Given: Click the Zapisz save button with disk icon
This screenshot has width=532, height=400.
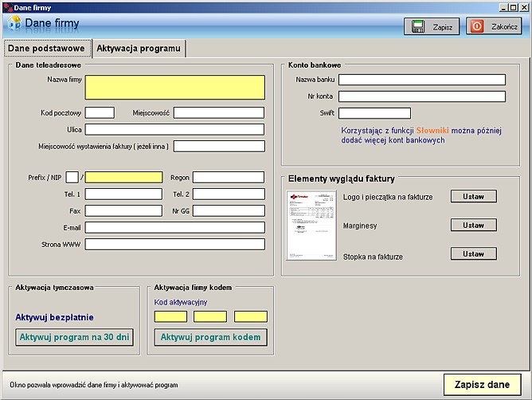Looking at the screenshot, I should coord(431,26).
